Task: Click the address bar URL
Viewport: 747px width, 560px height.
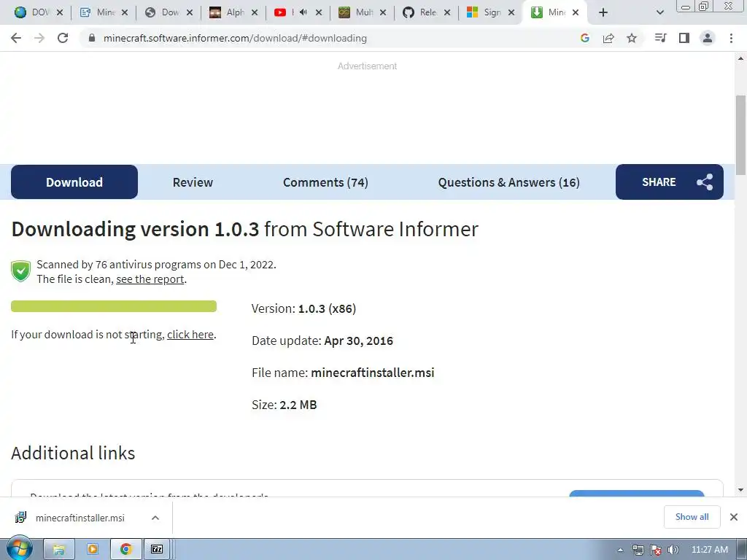Action: click(235, 38)
